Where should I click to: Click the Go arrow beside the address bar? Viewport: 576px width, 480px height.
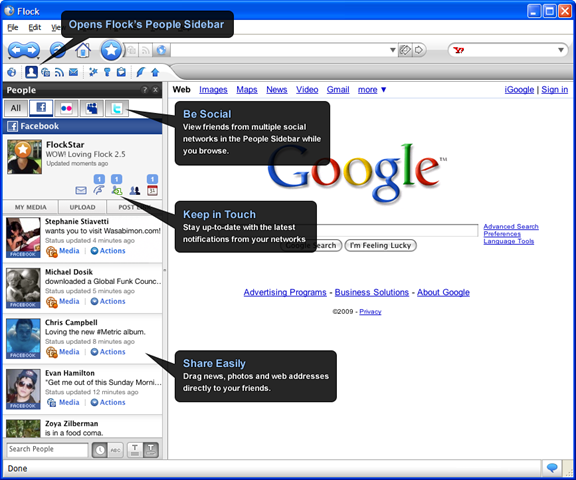(419, 50)
